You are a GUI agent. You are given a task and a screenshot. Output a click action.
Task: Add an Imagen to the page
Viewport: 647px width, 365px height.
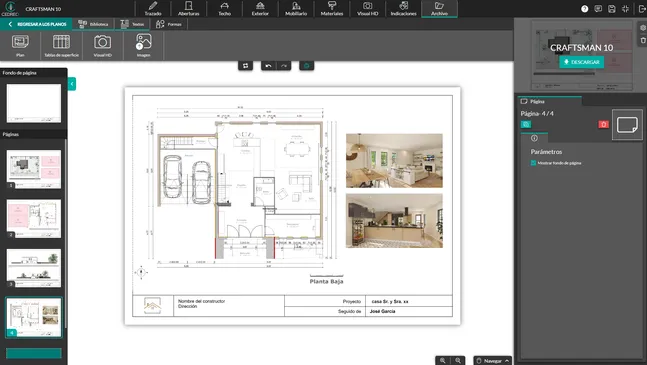(144, 45)
